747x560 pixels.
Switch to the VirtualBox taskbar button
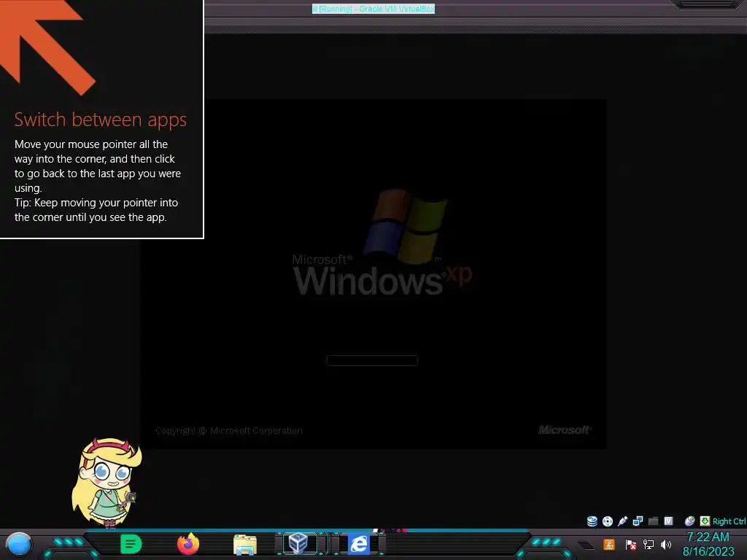pyautogui.click(x=298, y=543)
